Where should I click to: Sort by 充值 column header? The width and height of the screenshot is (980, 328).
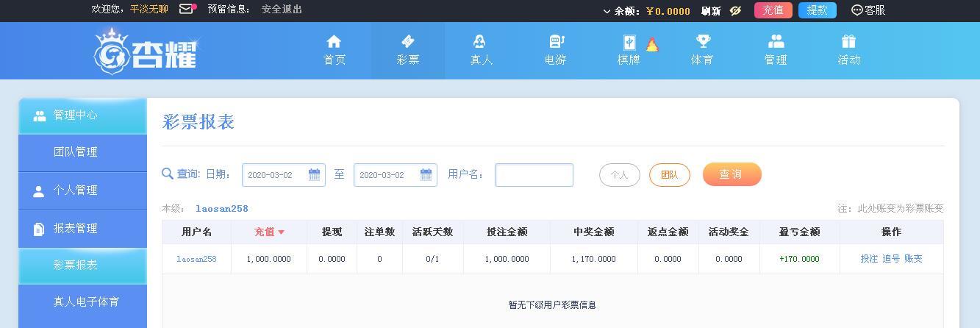click(269, 232)
